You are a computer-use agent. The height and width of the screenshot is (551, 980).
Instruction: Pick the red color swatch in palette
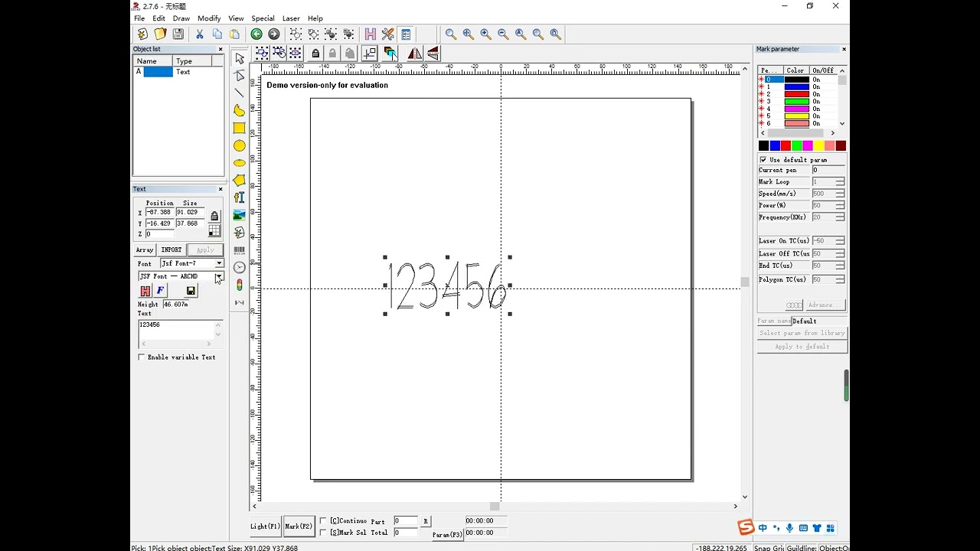(x=786, y=145)
